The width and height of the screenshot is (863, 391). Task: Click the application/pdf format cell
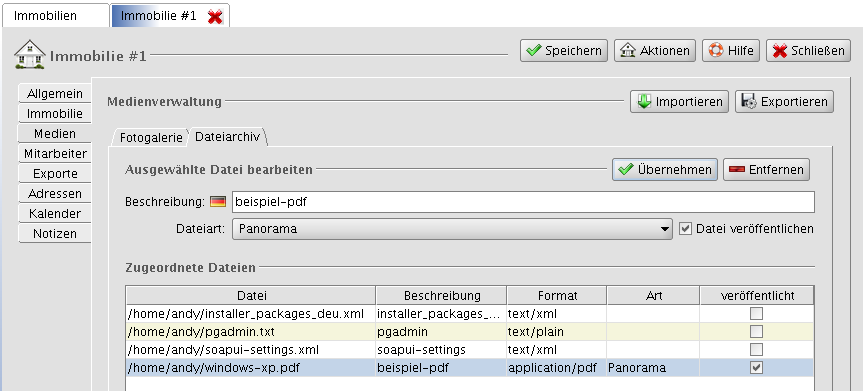[x=557, y=367]
